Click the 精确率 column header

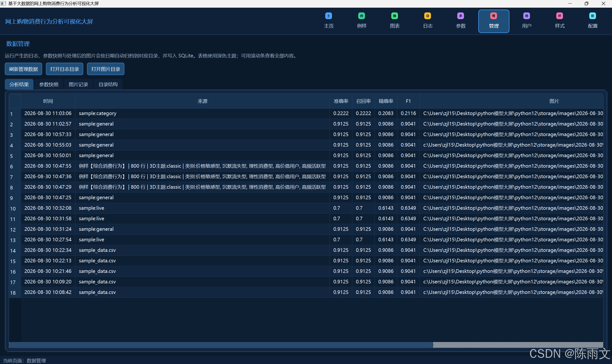(386, 101)
